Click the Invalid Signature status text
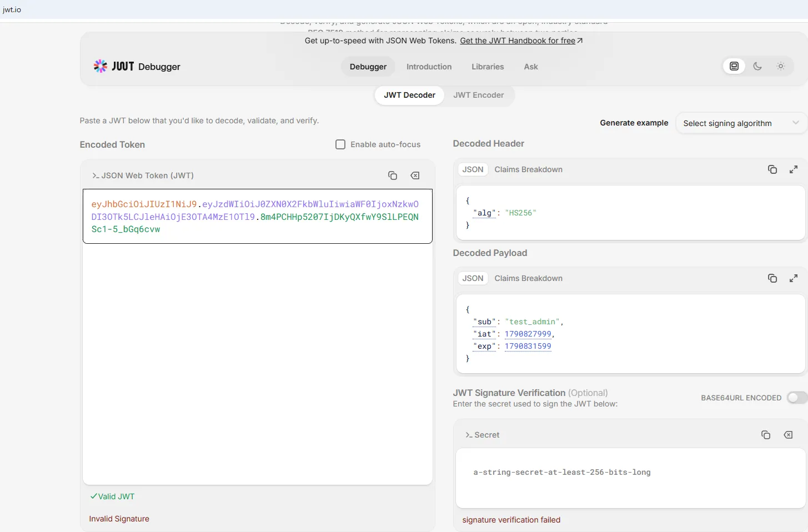The image size is (808, 532). (x=119, y=519)
